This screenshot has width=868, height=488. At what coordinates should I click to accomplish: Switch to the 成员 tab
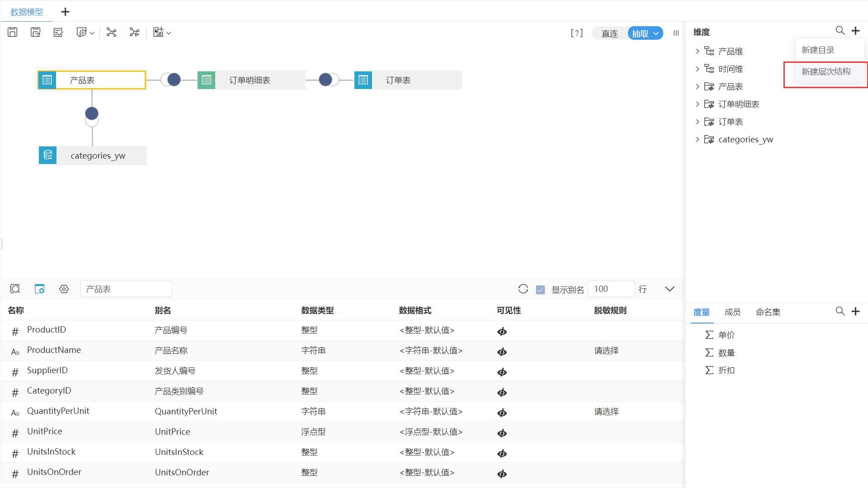(732, 312)
